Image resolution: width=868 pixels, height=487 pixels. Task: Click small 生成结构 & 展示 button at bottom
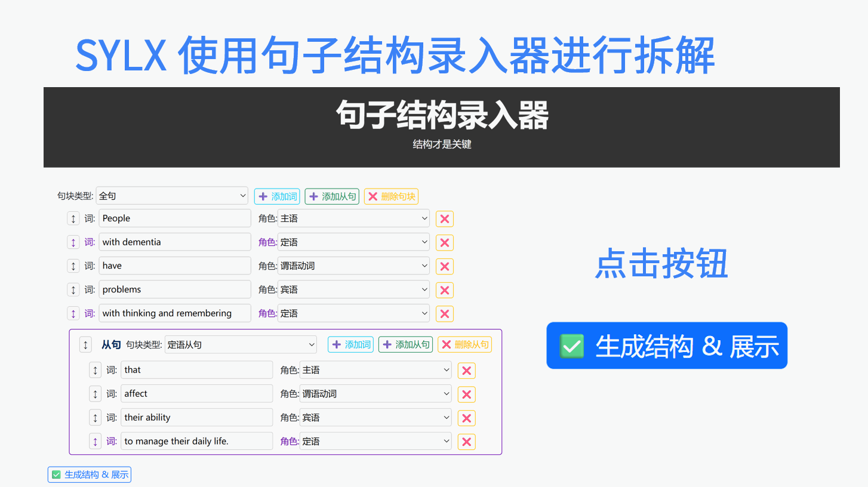(x=90, y=474)
